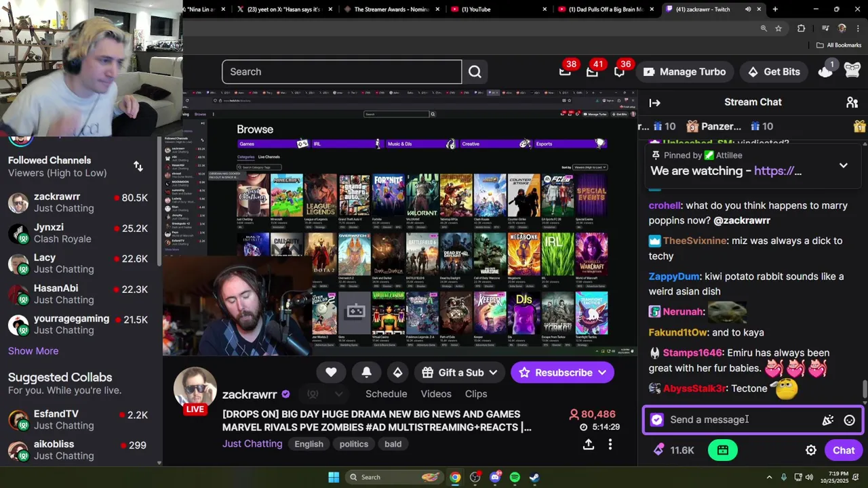Open the chat settings gear
This screenshot has height=488, width=868.
click(811, 450)
